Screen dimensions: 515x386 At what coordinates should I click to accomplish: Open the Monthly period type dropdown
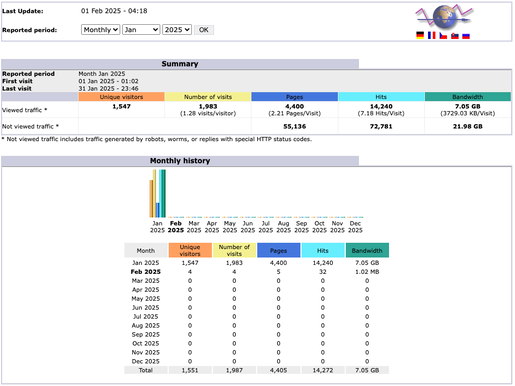[x=100, y=30]
